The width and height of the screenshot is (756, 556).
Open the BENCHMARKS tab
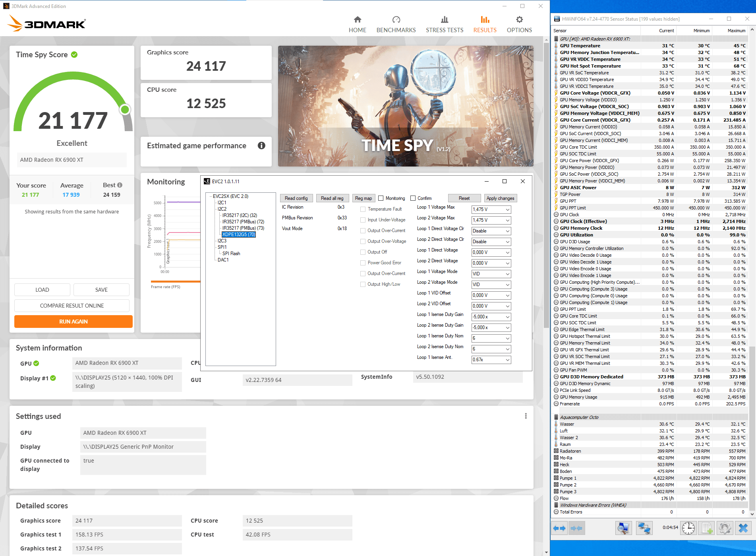point(396,24)
